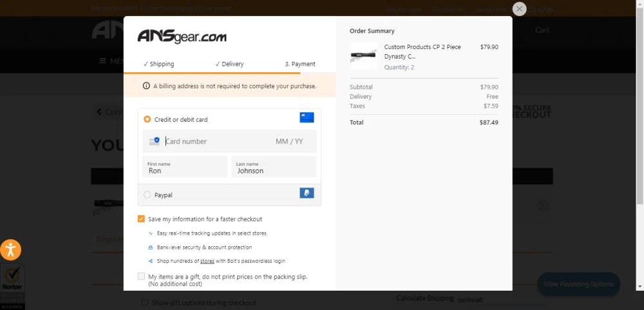Click the Calculate Shipping label behind modal
Viewport: 644px width, 310px height.
pos(425,298)
